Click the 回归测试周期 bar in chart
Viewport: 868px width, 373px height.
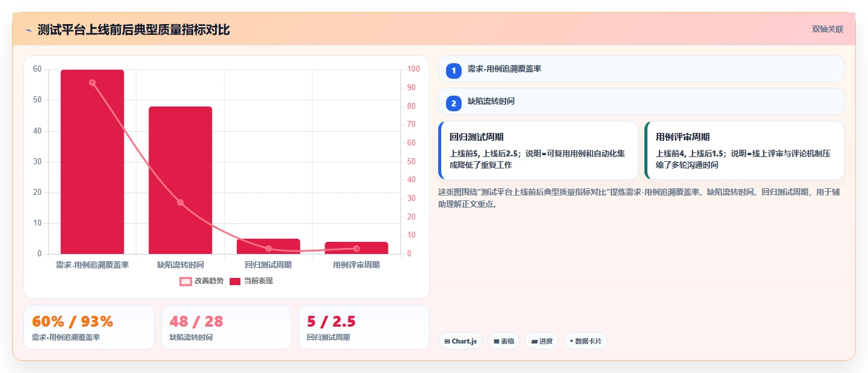point(268,247)
